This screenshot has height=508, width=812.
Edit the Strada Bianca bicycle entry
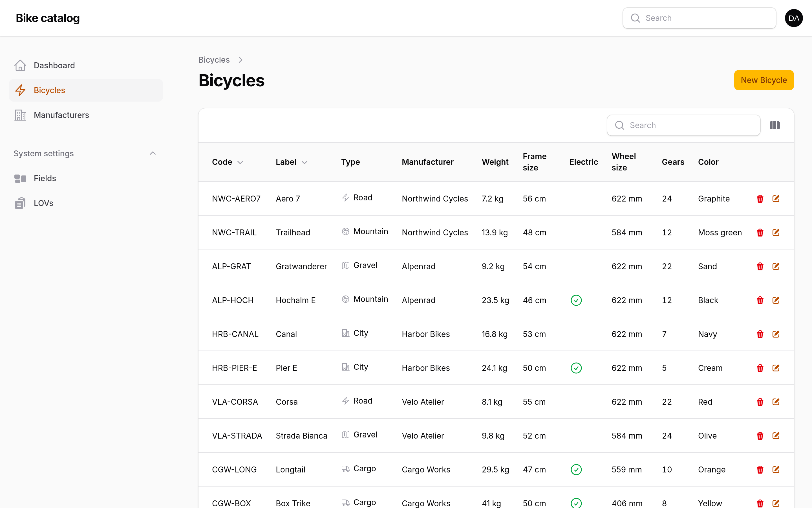[776, 436]
